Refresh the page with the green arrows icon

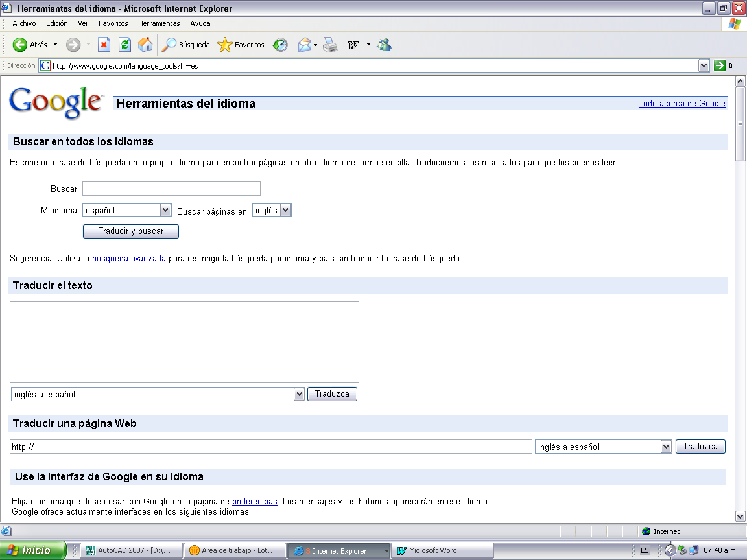124,45
